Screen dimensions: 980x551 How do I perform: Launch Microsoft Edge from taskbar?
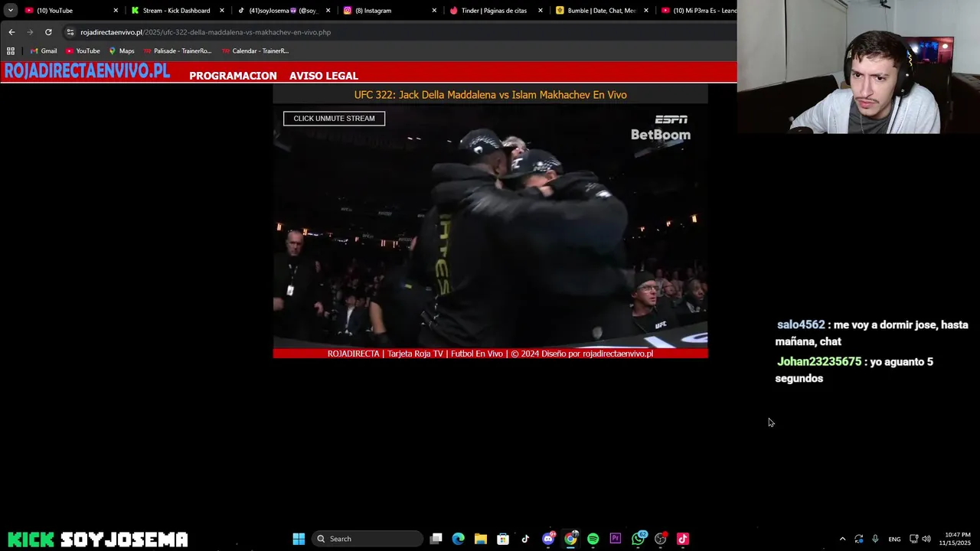[458, 539]
